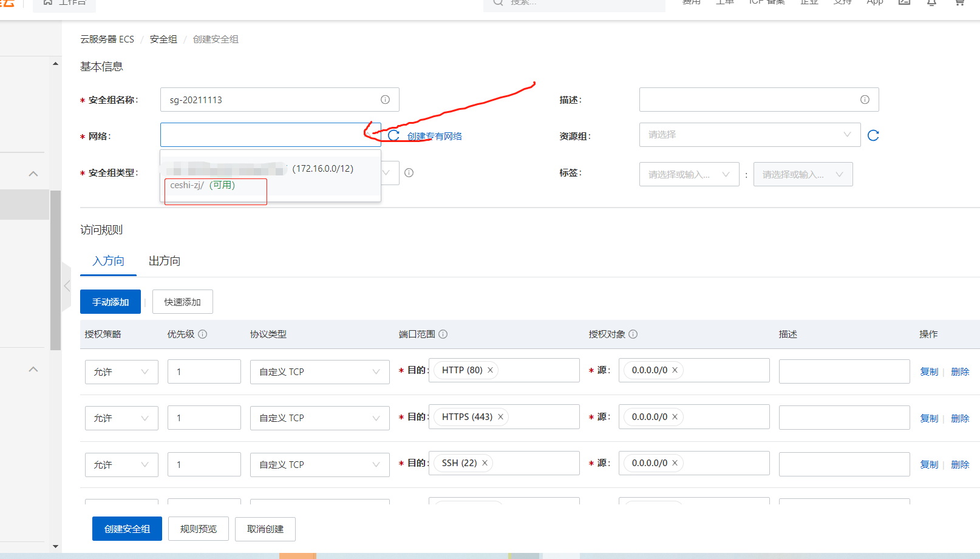Click the sidebar scrollbar up arrow
Image resolution: width=980 pixels, height=559 pixels.
tap(55, 63)
